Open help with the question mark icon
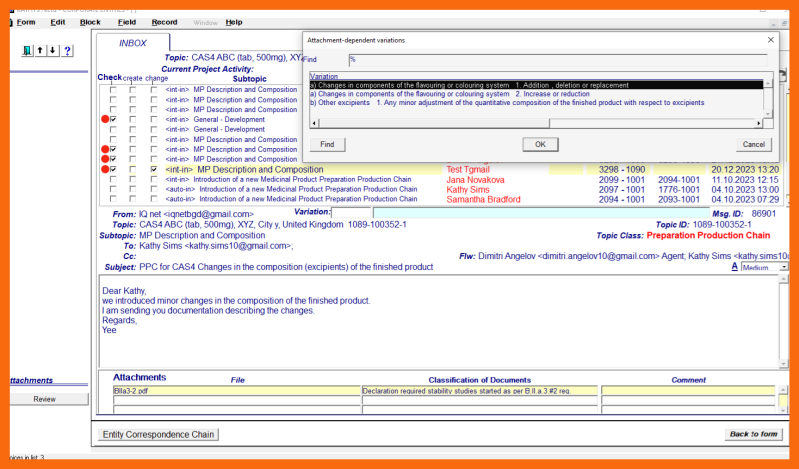This screenshot has height=469, width=799. point(67,51)
